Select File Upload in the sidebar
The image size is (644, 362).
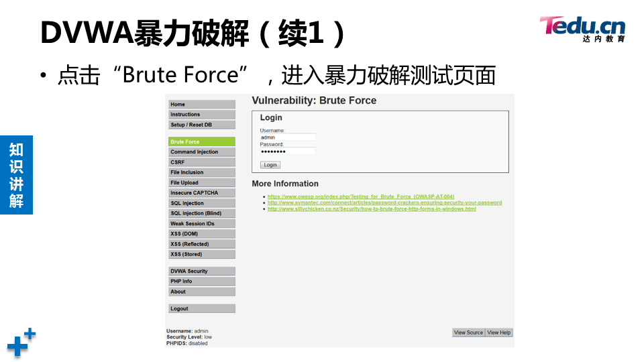point(202,182)
